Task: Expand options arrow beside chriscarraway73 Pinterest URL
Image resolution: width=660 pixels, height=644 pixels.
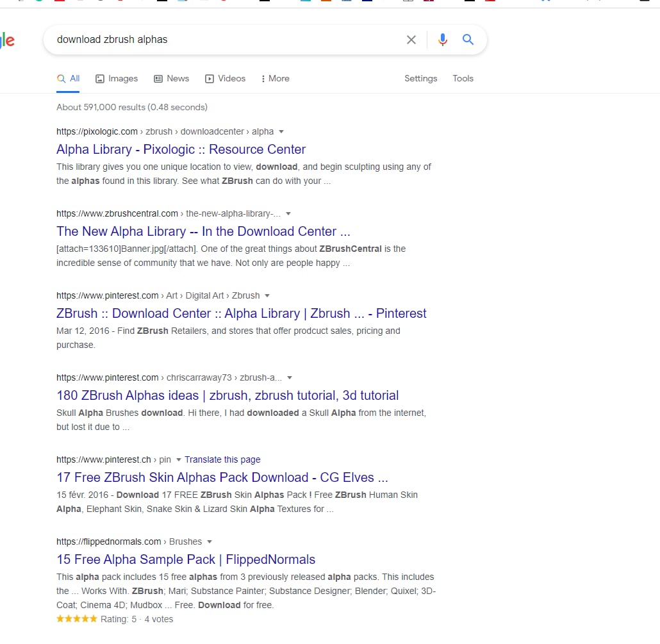Action: tap(290, 378)
